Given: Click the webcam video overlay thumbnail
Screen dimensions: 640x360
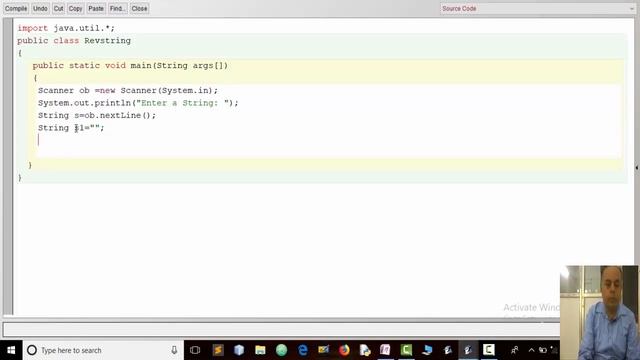Looking at the screenshot, I should tap(599, 312).
